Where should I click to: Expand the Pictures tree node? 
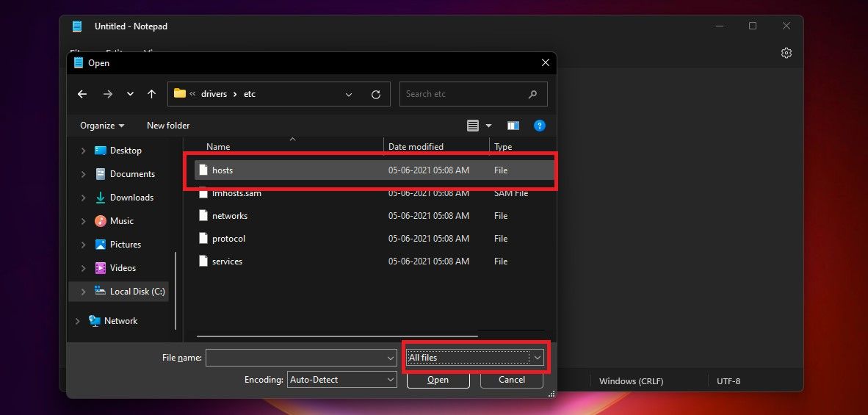click(x=84, y=245)
